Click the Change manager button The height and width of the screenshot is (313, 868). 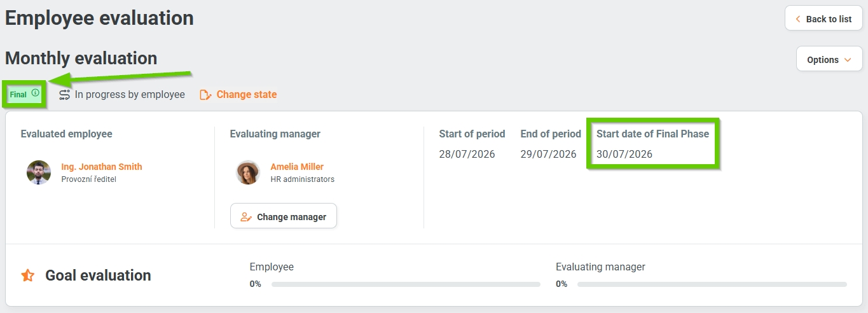(284, 216)
